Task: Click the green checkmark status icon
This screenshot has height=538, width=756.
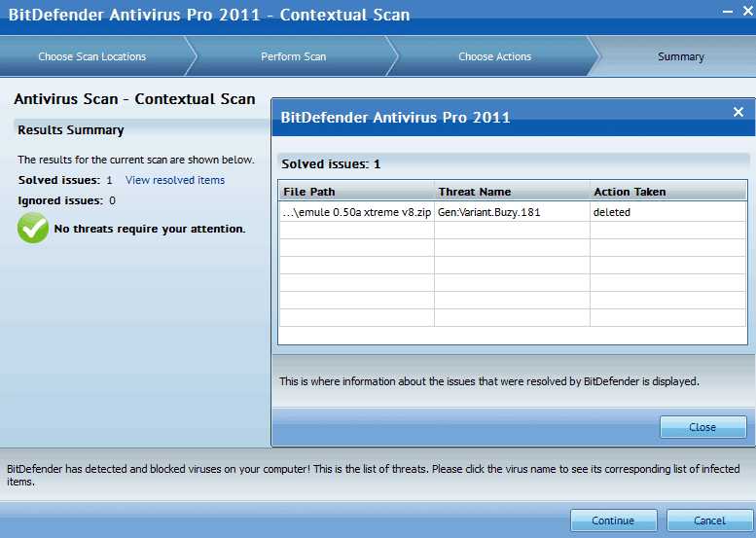Action: point(33,228)
